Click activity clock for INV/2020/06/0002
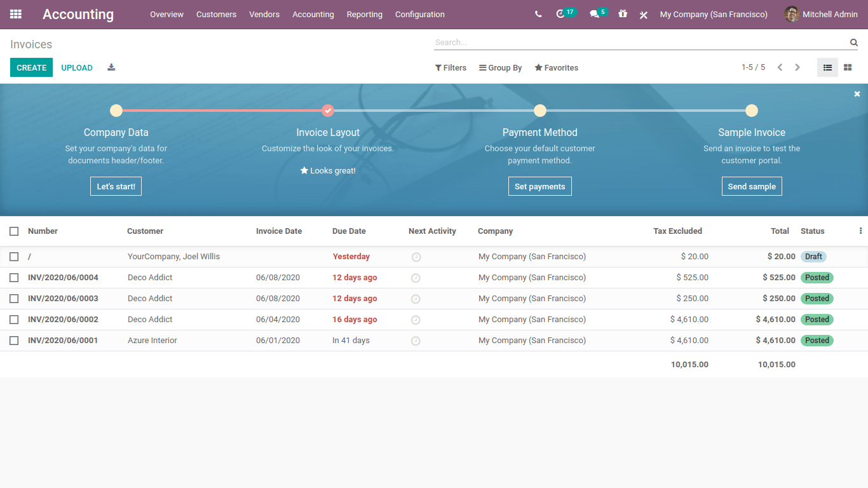 click(x=416, y=320)
